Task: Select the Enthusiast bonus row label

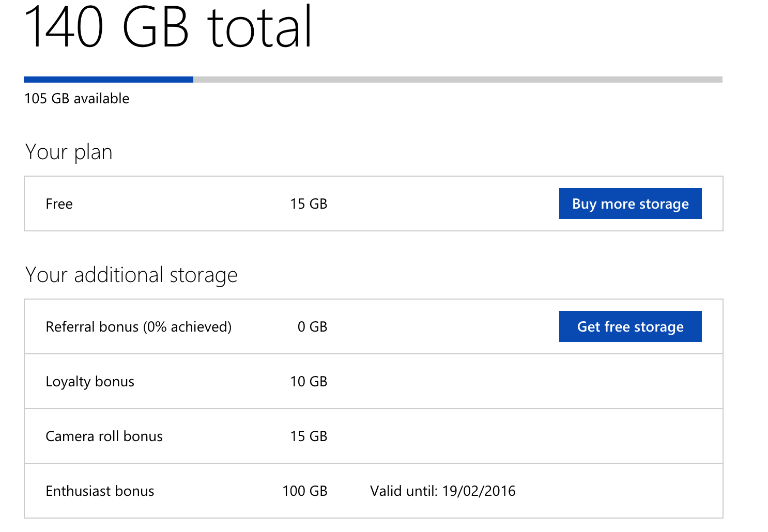Action: [x=100, y=491]
